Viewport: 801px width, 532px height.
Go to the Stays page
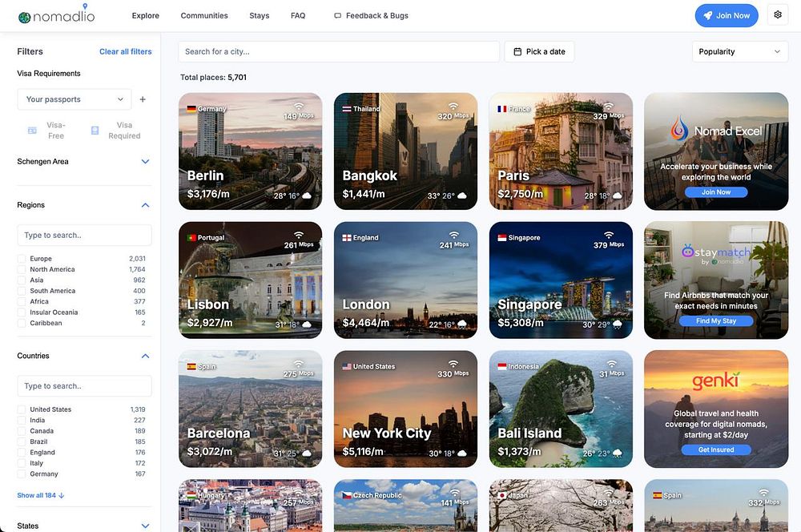(259, 16)
